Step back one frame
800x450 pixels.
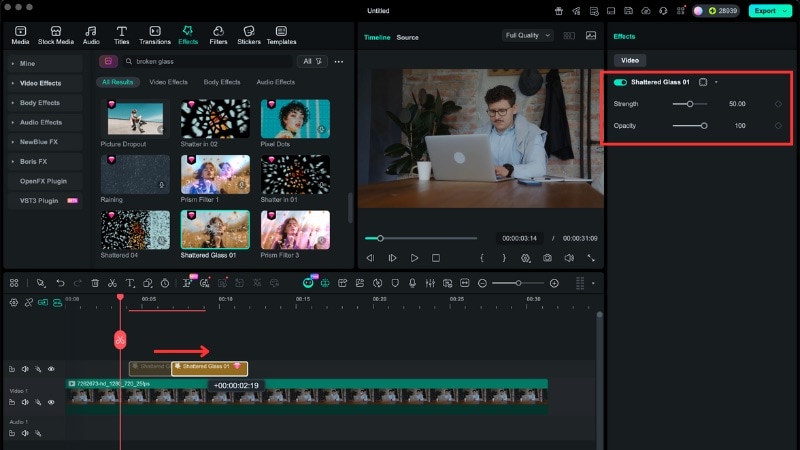370,258
